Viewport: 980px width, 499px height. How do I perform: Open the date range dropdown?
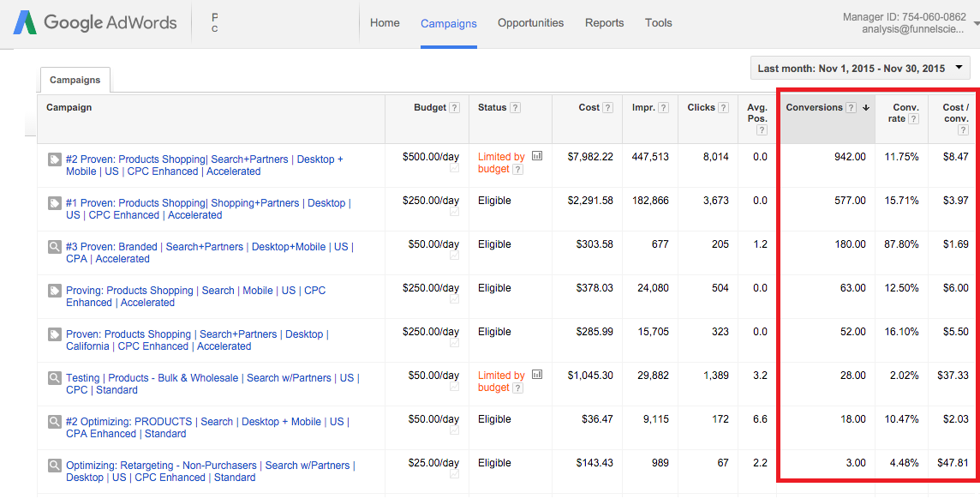[860, 68]
